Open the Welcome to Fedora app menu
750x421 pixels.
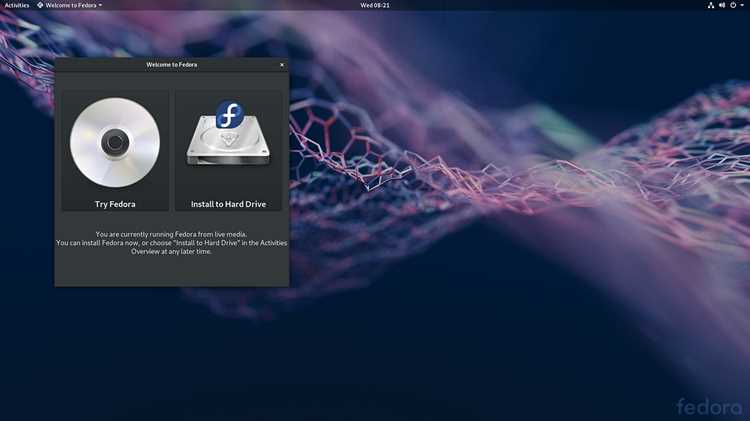[70, 5]
